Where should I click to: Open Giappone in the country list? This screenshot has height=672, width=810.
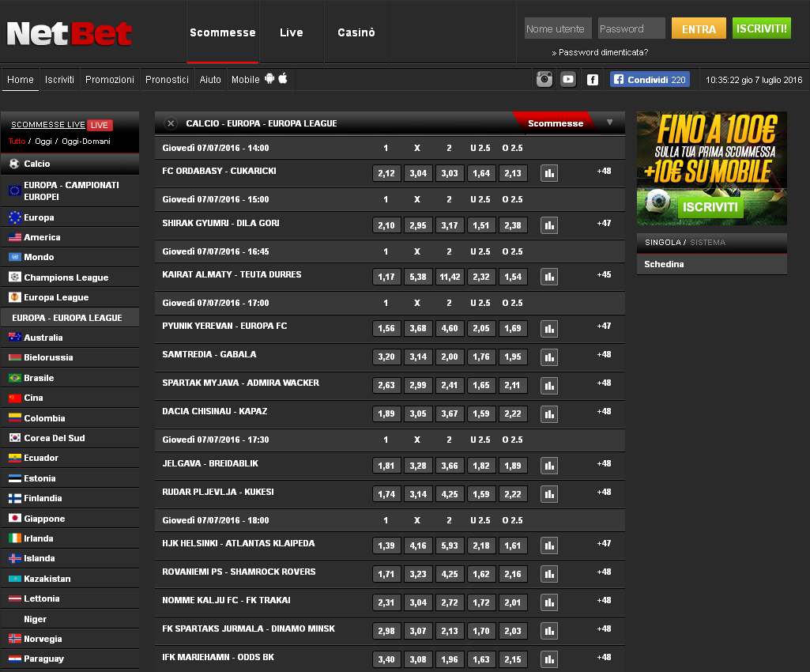pyautogui.click(x=70, y=519)
